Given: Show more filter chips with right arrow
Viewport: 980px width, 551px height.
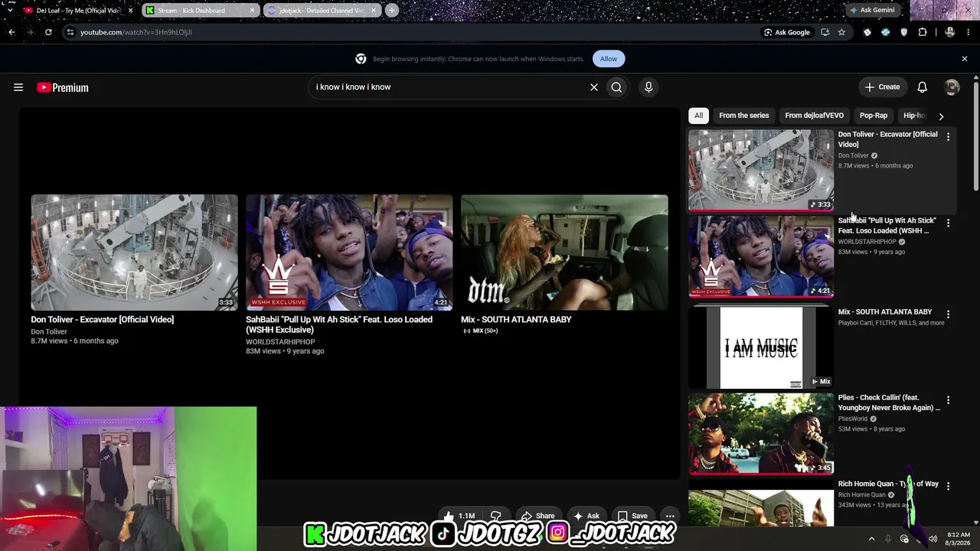Looking at the screenshot, I should [941, 116].
